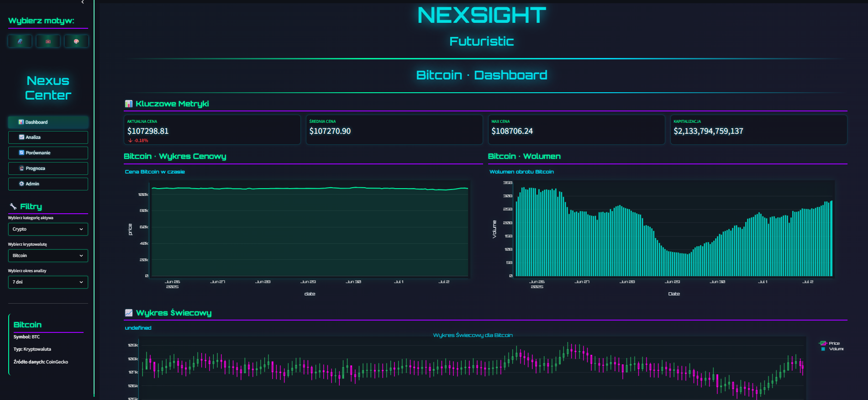
Task: Click the bar chart icon beside Kluczowe Metryki
Action: [129, 104]
